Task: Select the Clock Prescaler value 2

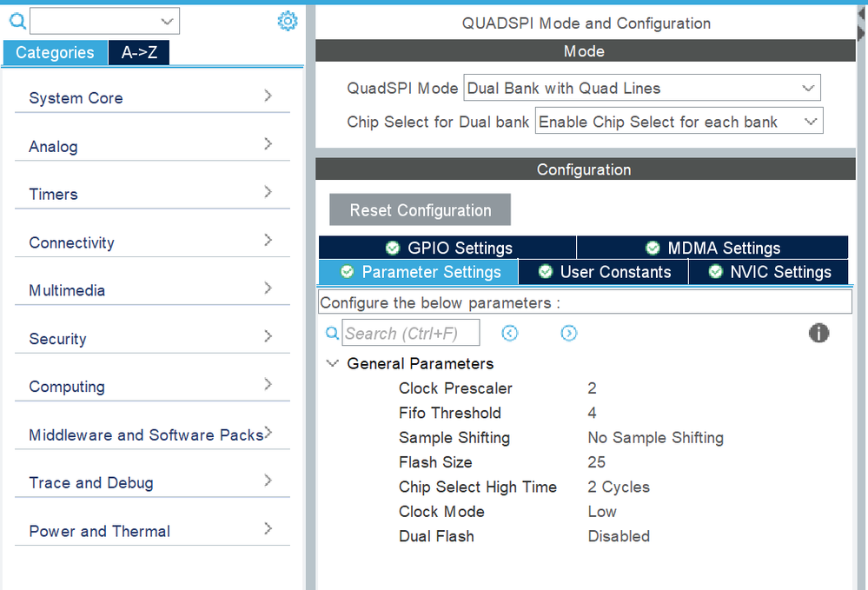Action: tap(592, 388)
